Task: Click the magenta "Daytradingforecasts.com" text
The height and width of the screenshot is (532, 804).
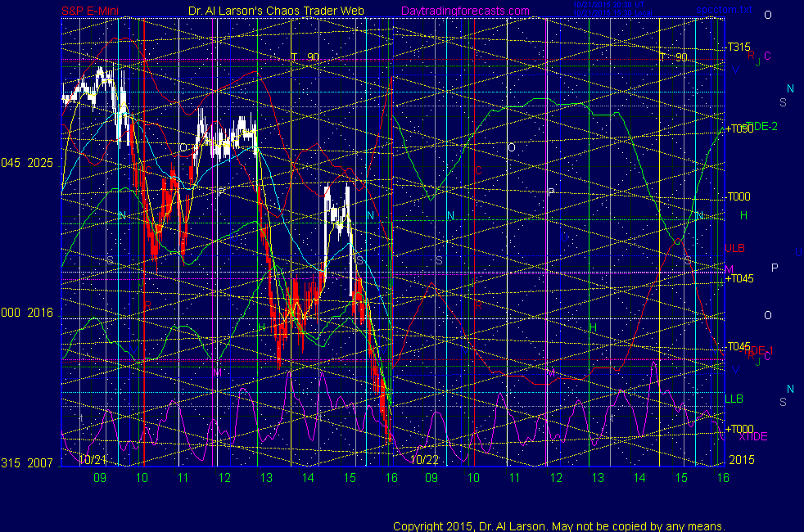Action: pyautogui.click(x=465, y=11)
